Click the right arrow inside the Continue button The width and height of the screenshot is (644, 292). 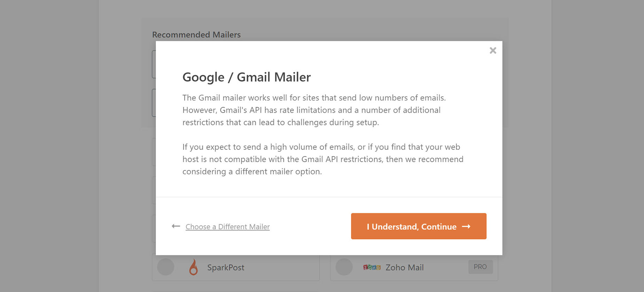point(466,227)
